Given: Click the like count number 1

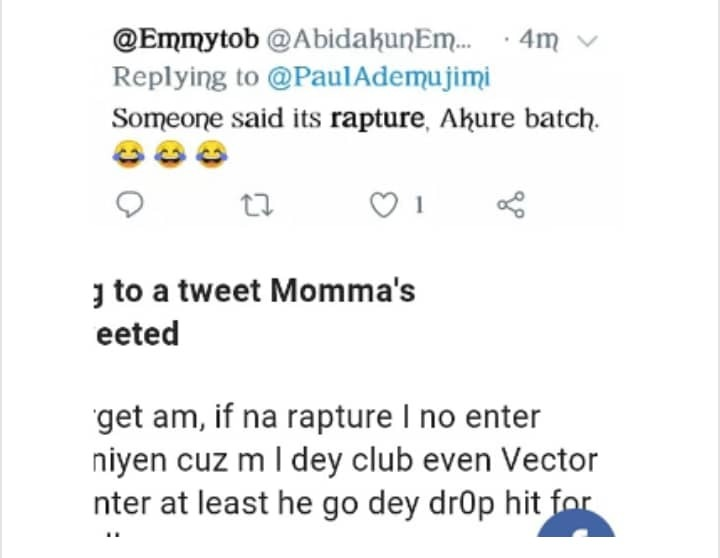Looking at the screenshot, I should [x=419, y=206].
